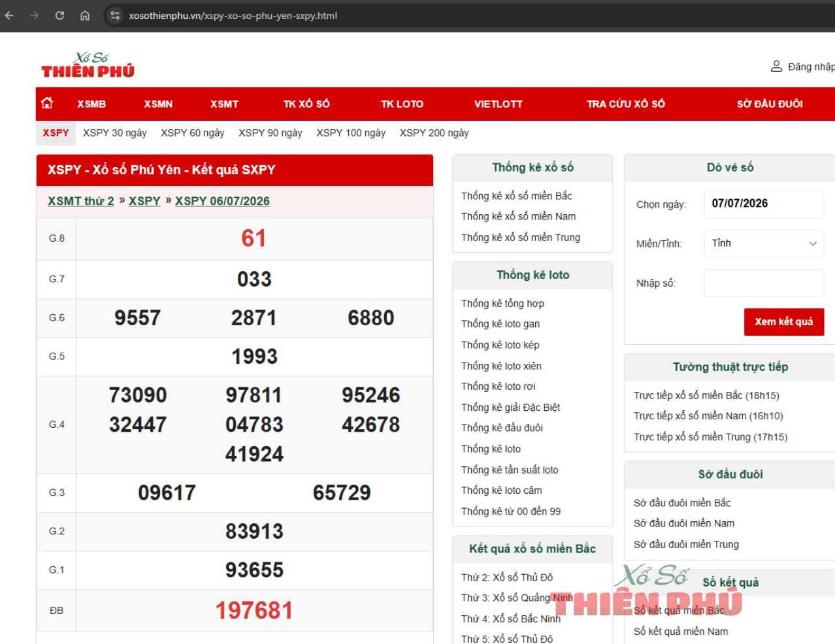
Task: Open the TK XỔ SỐ menu
Action: [x=306, y=104]
